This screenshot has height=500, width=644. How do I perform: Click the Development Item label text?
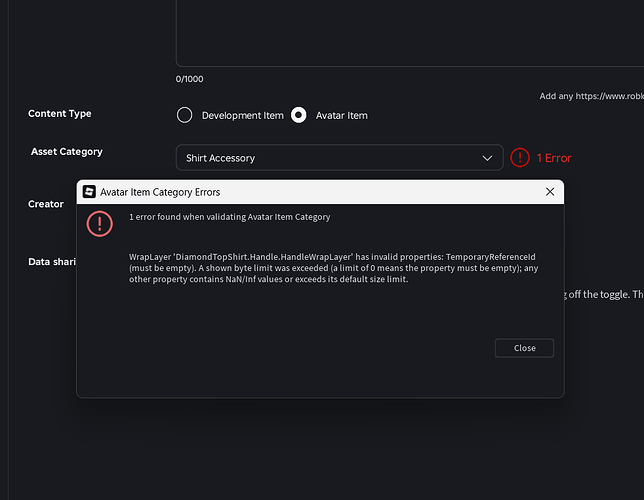pos(243,116)
